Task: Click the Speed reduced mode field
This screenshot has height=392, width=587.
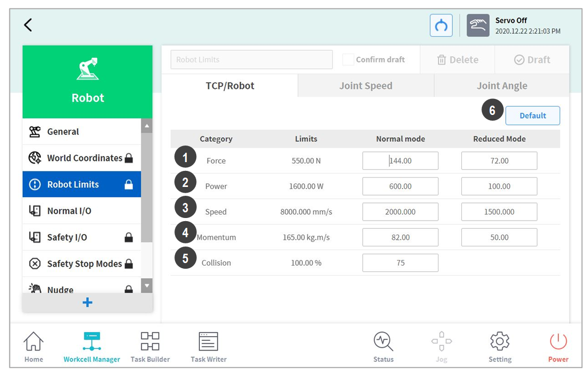Action: (499, 212)
